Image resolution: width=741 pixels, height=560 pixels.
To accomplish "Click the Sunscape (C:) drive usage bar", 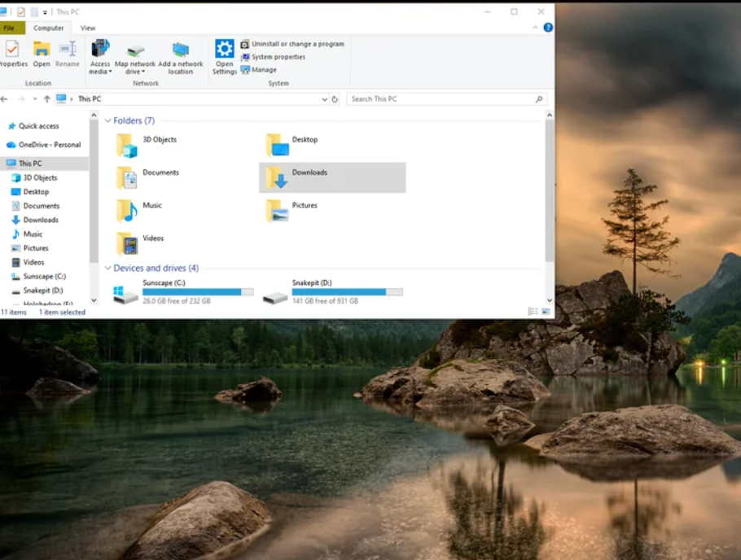I will (198, 292).
